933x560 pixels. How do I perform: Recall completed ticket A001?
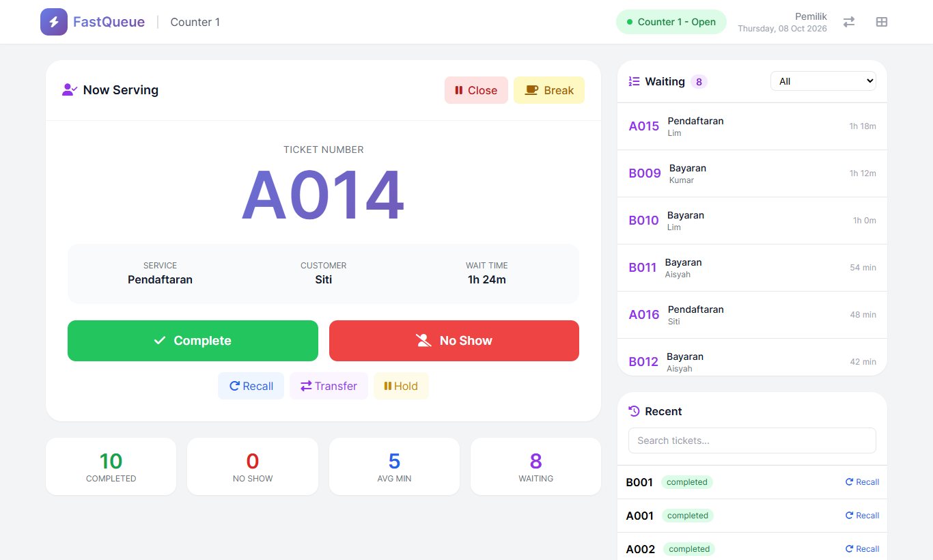pos(862,516)
